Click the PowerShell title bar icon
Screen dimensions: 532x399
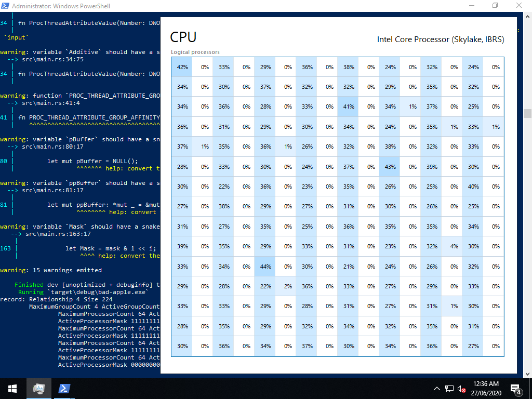tap(6, 6)
